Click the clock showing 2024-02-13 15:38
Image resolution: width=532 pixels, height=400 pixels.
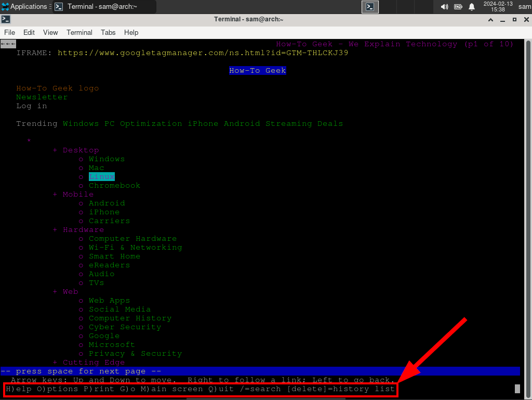(x=498, y=6)
